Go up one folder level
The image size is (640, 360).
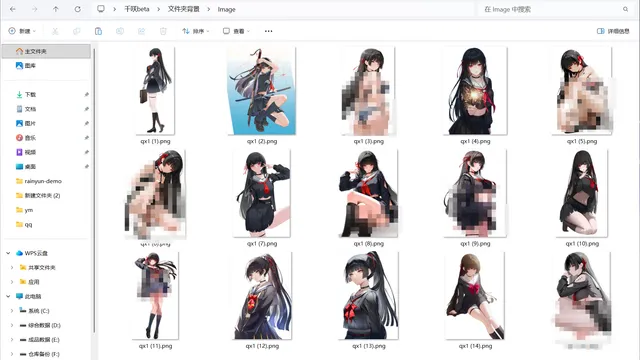(x=56, y=9)
